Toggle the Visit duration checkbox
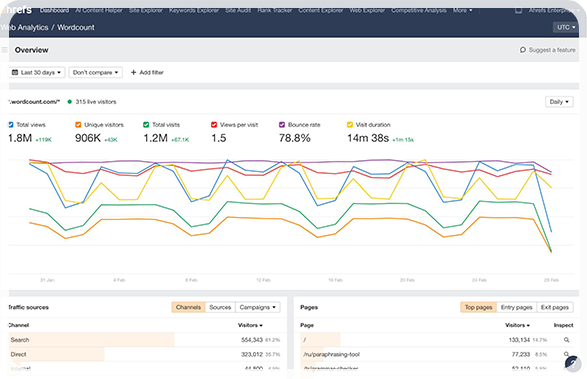 (x=350, y=125)
